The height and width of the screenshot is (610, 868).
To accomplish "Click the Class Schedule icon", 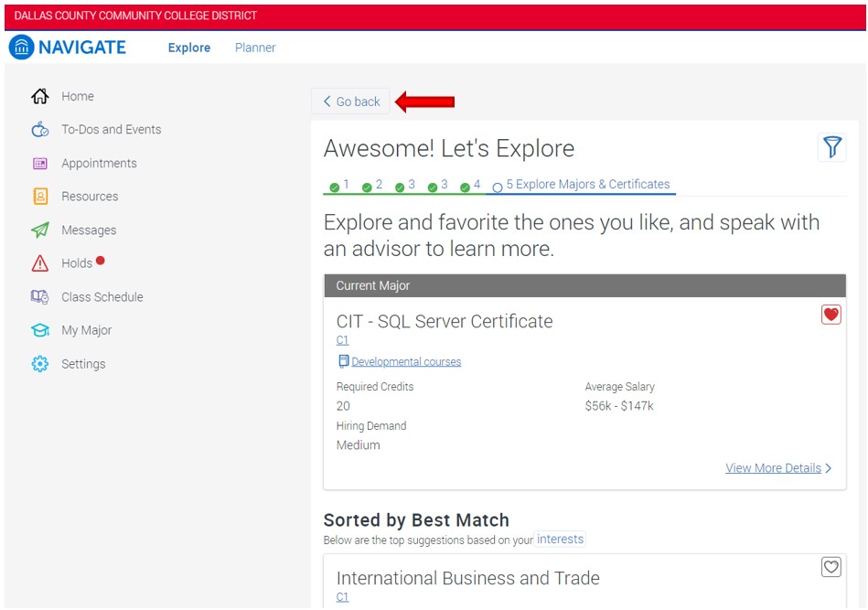I will coord(39,297).
